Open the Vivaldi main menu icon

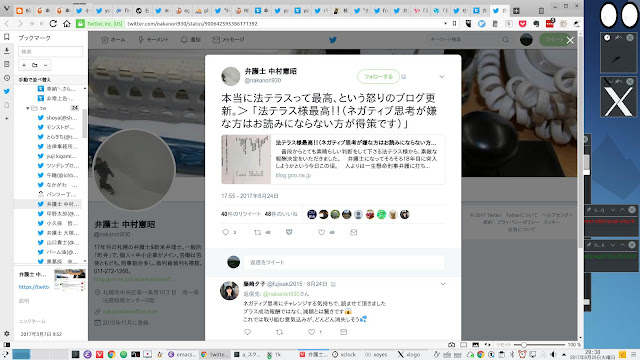(x=6, y=8)
